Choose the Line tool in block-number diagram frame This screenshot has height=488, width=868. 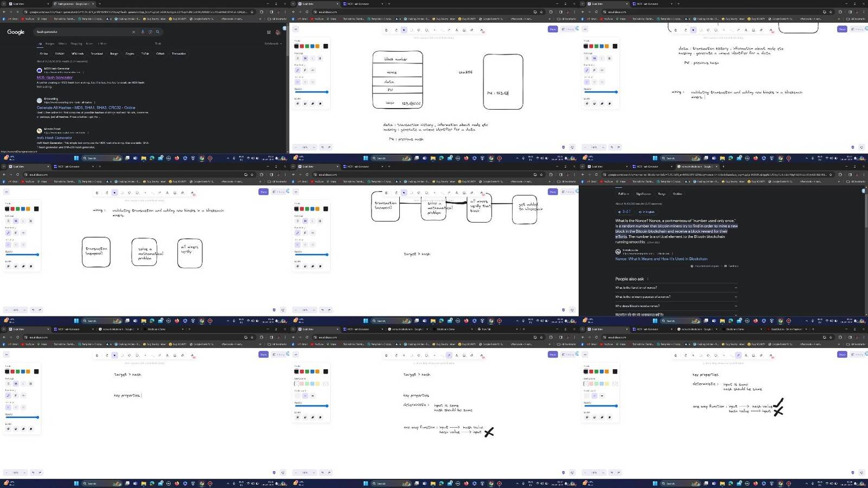[x=442, y=30]
